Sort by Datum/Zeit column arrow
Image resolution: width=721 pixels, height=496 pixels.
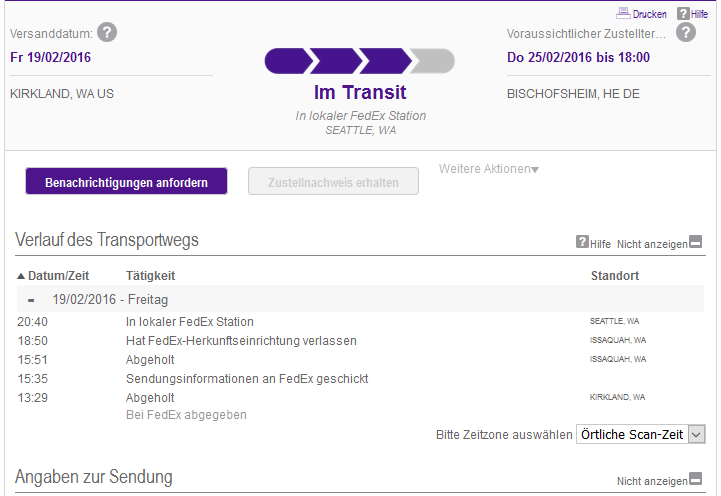point(21,276)
